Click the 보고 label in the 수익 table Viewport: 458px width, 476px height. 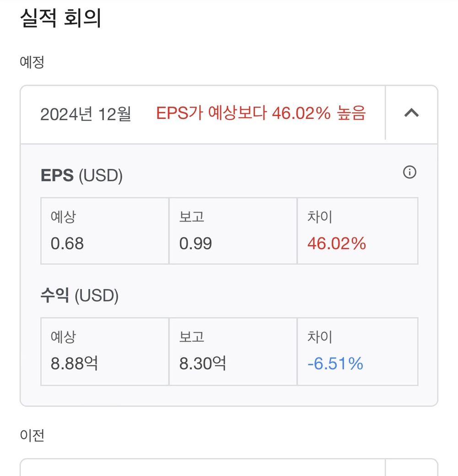(x=192, y=337)
